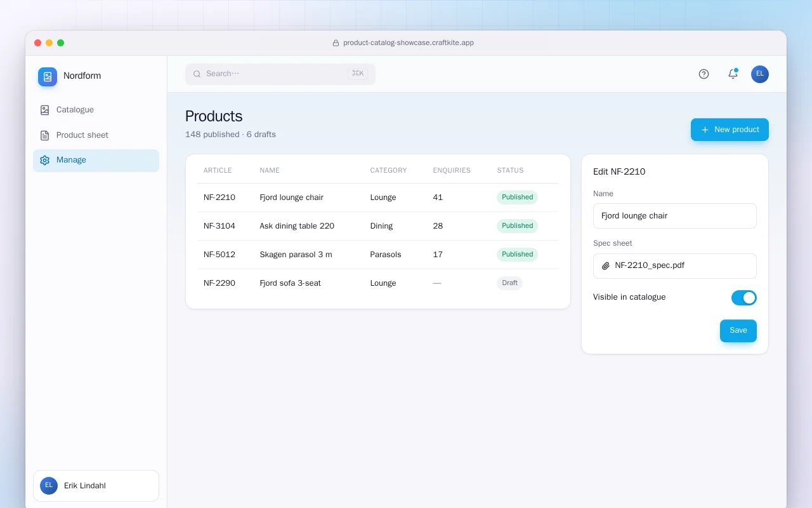Click the NF-2210_spec.pdf file field
This screenshot has width=812, height=508.
pyautogui.click(x=675, y=266)
